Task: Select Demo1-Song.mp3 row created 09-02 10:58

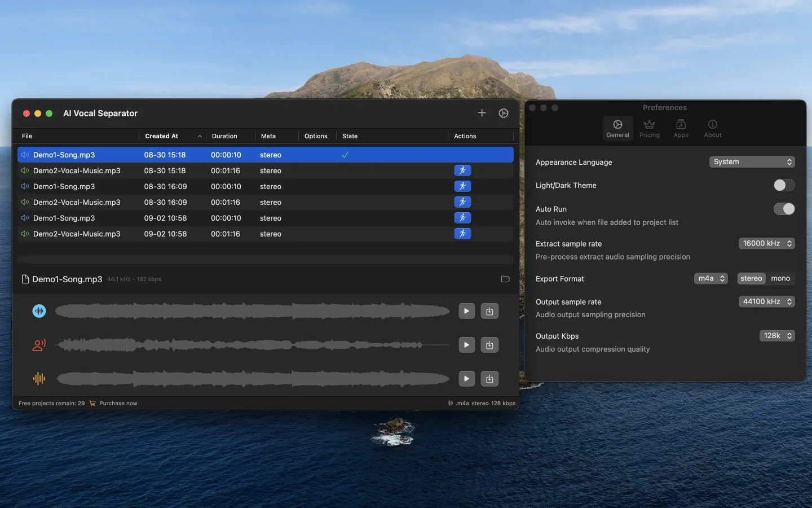Action: [266, 218]
